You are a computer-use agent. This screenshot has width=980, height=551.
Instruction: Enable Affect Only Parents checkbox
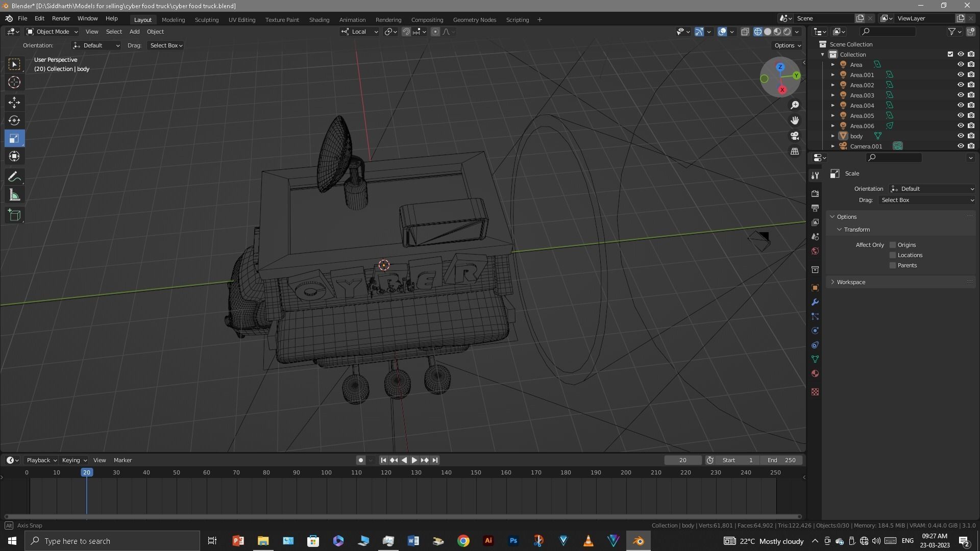pyautogui.click(x=893, y=265)
